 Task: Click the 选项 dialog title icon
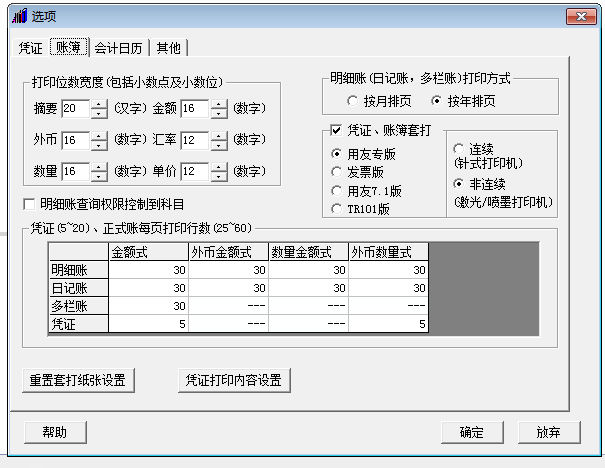tap(20, 16)
